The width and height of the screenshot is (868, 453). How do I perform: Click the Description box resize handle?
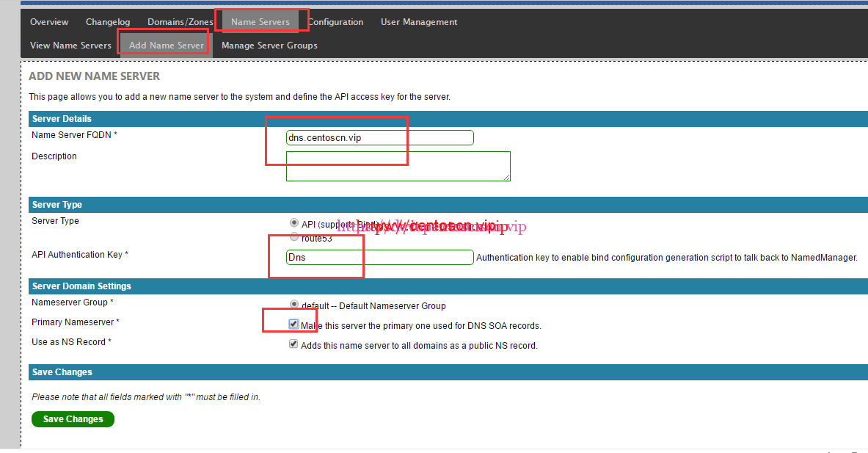506,177
